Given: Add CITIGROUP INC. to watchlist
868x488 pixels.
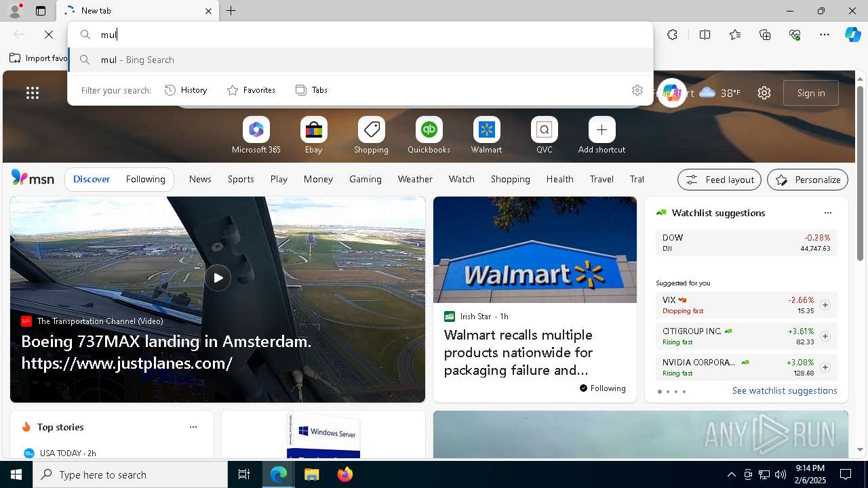Looking at the screenshot, I should coord(825,336).
